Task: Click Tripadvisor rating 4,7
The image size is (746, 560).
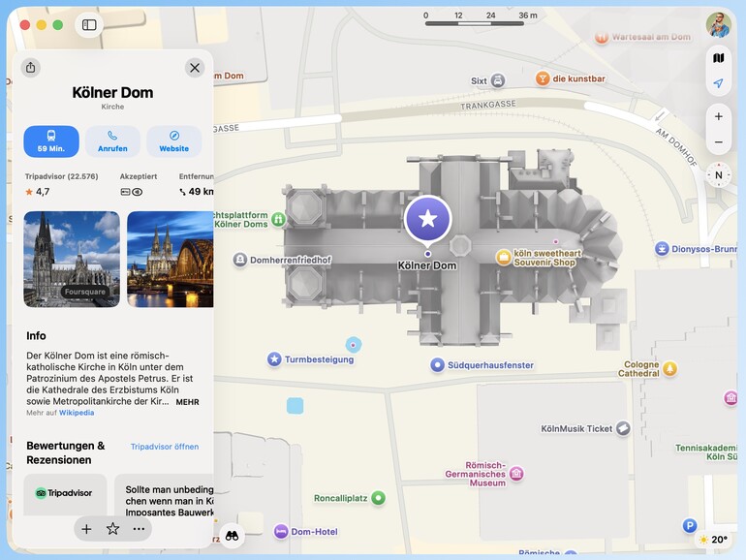Action: [38, 192]
